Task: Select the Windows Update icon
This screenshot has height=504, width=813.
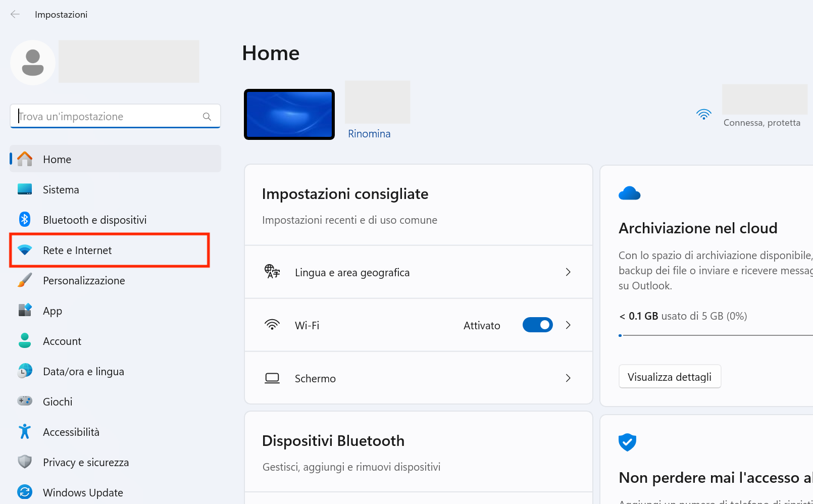Action: (24, 492)
